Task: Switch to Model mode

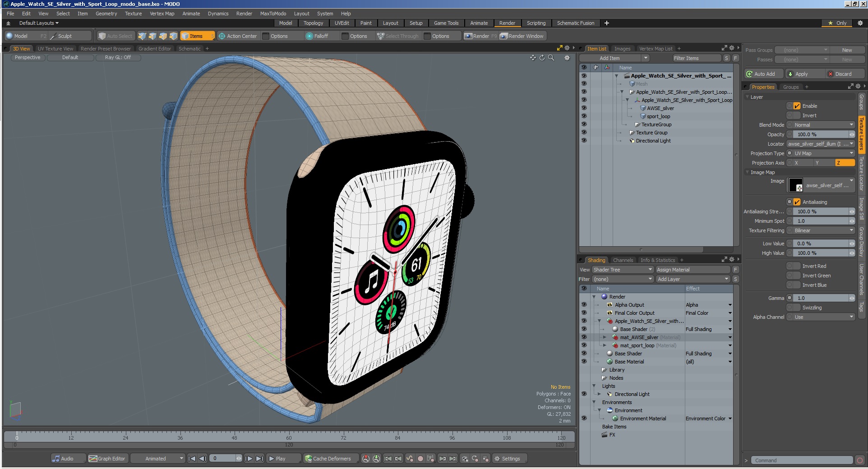Action: [26, 36]
